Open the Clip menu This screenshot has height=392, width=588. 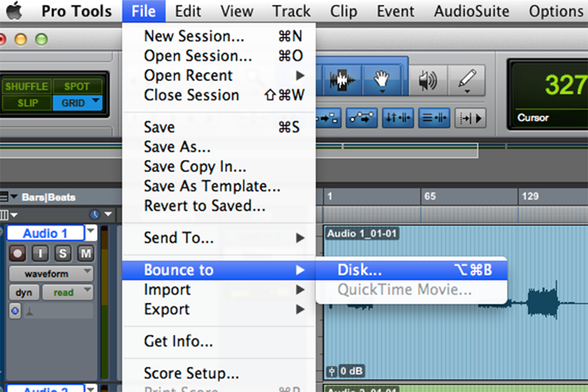(343, 11)
